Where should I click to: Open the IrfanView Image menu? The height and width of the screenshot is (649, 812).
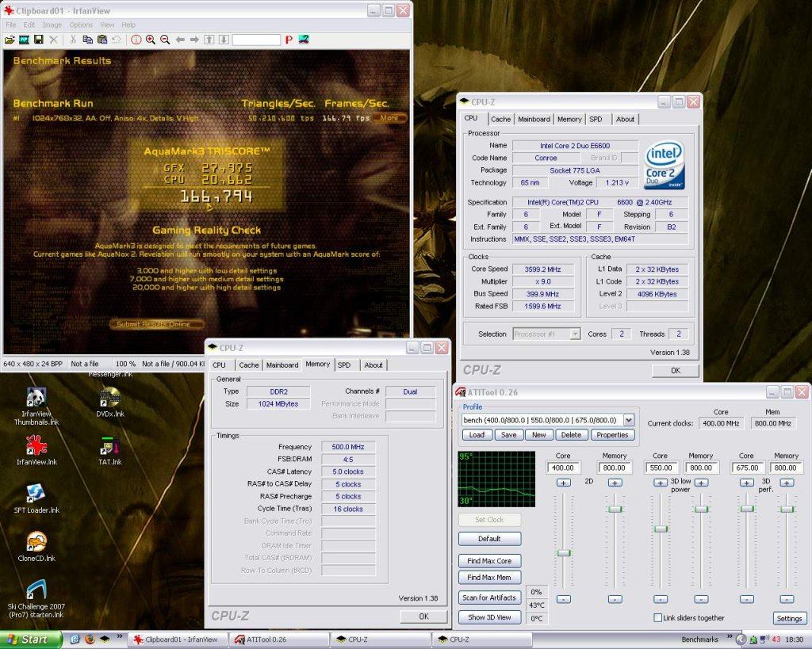[52, 25]
